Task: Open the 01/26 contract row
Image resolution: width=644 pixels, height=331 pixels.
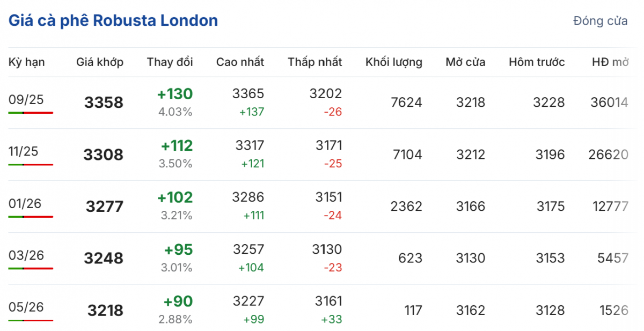Action: (x=25, y=203)
